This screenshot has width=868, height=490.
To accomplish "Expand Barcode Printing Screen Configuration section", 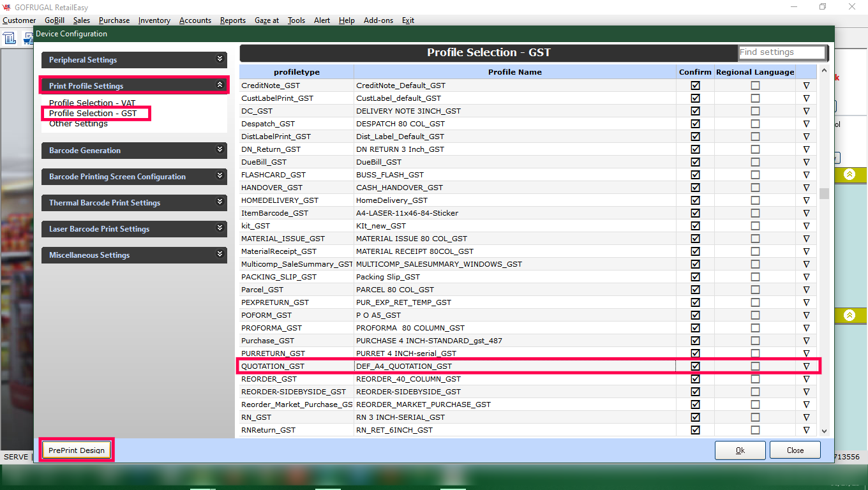I will [x=134, y=177].
